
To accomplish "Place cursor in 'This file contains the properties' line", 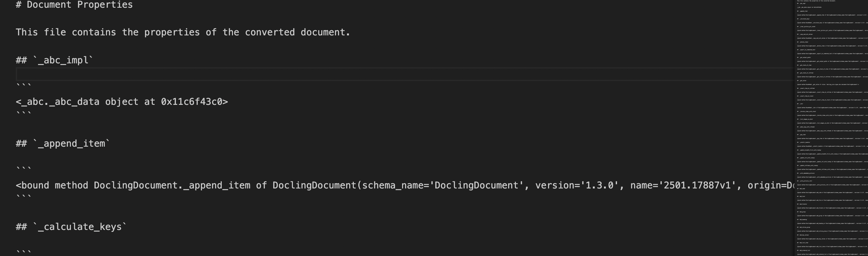I will pos(108,32).
